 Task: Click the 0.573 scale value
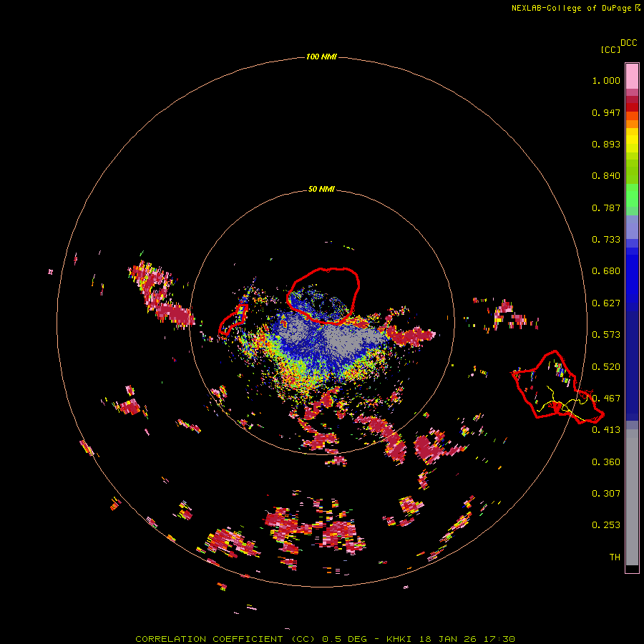606,335
